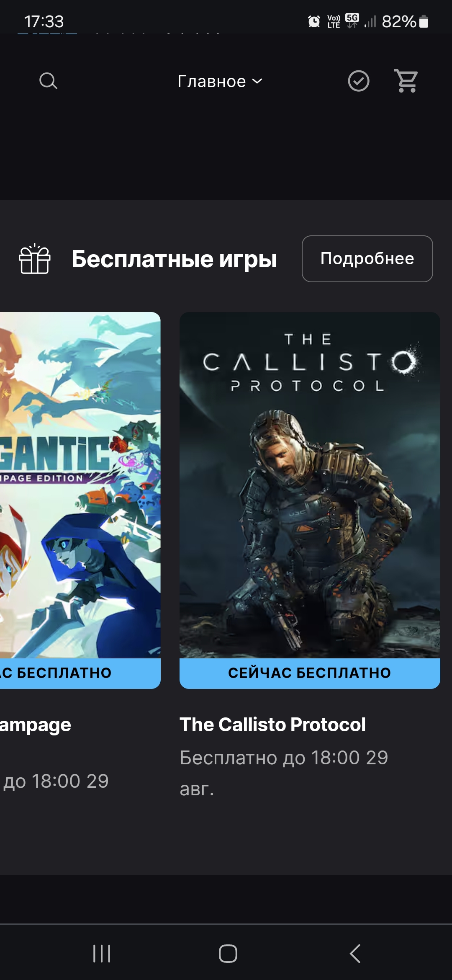Image resolution: width=452 pixels, height=980 pixels.
Task: Open the partially visible Rampage title
Action: (36, 725)
